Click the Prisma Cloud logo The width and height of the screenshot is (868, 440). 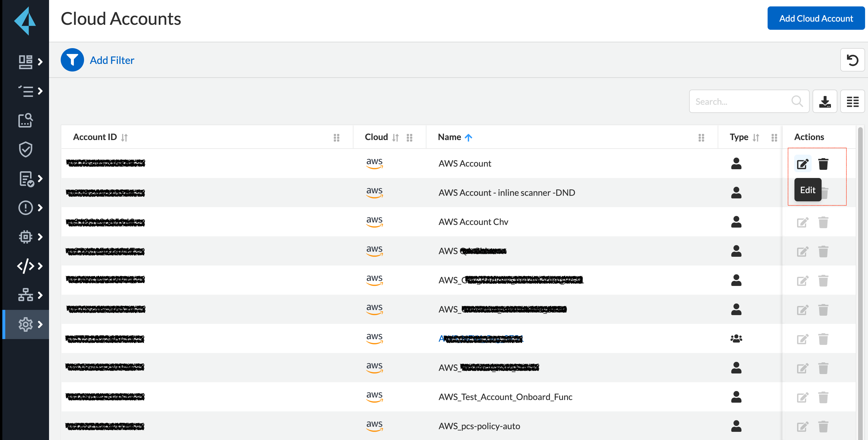pos(25,20)
